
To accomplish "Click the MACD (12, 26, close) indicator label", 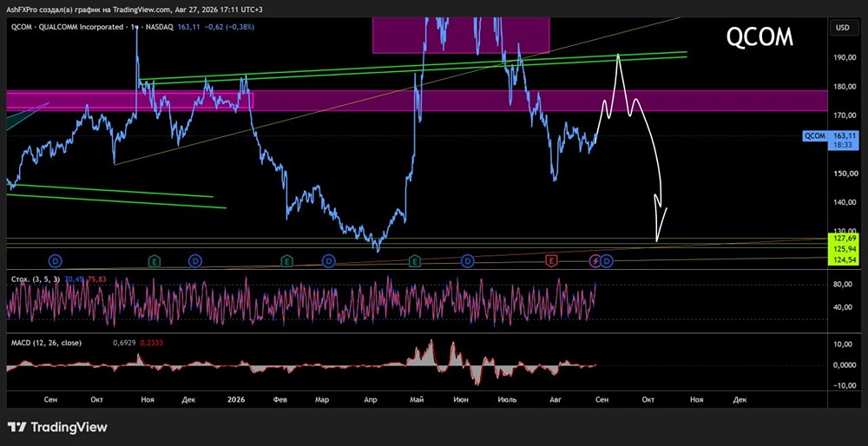I will pyautogui.click(x=47, y=343).
